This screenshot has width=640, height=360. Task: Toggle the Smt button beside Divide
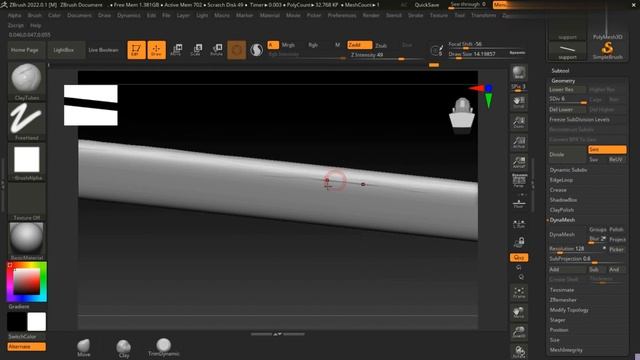click(x=607, y=149)
